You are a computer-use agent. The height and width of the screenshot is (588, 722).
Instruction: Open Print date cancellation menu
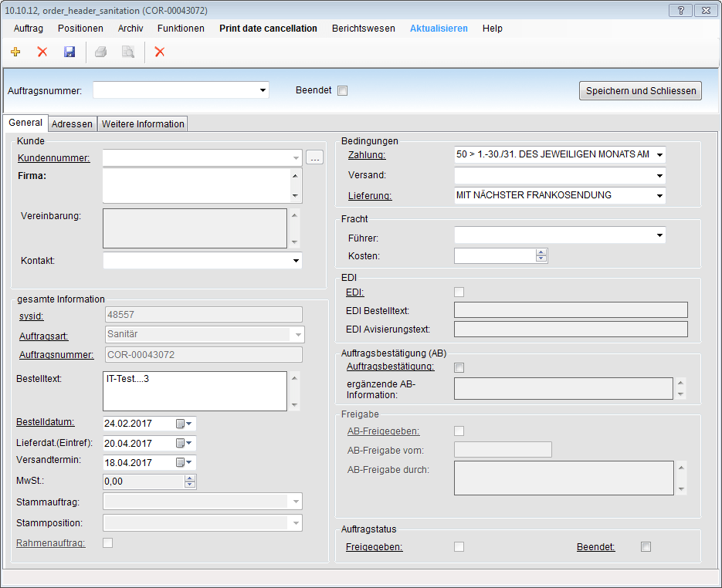pyautogui.click(x=269, y=29)
